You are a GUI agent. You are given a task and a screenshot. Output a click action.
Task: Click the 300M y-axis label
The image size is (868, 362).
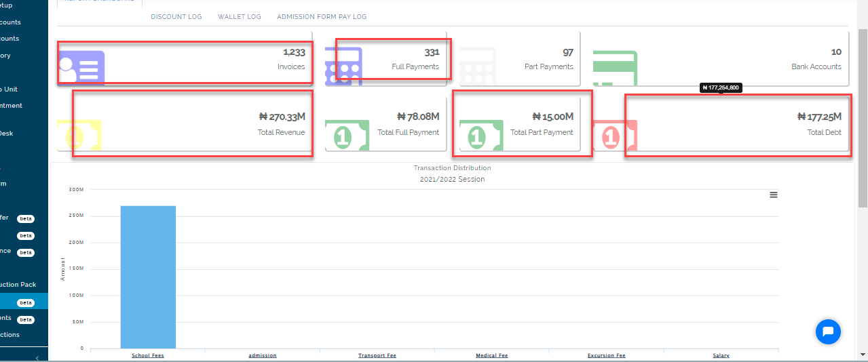tap(76, 189)
